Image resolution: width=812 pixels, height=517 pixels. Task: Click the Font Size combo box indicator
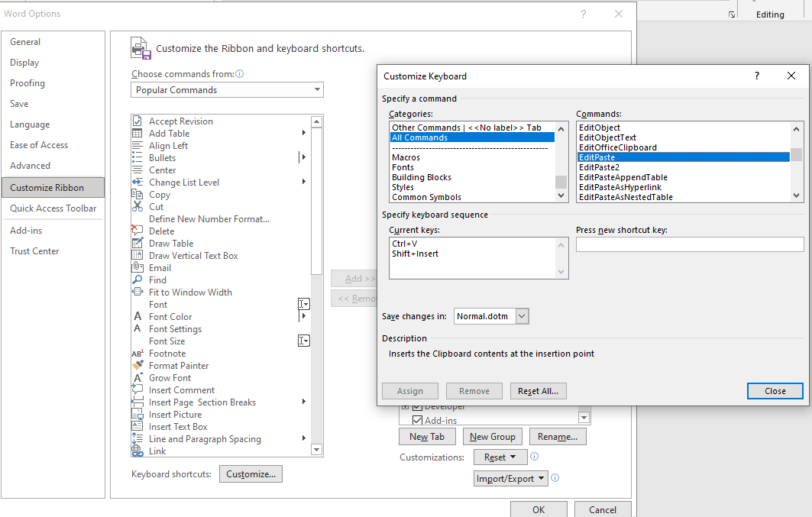[304, 341]
